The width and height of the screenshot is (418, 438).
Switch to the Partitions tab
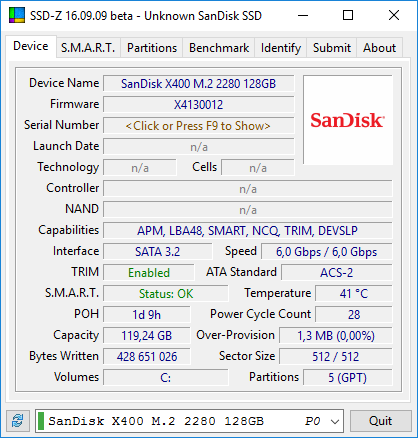pos(152,48)
